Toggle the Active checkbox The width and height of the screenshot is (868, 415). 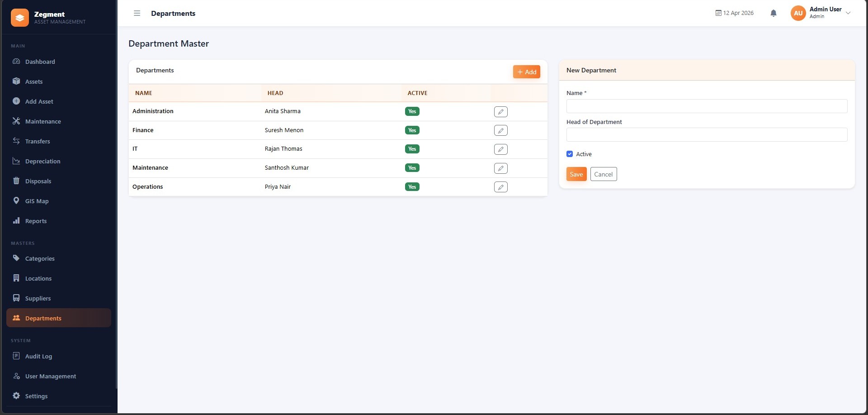tap(570, 154)
